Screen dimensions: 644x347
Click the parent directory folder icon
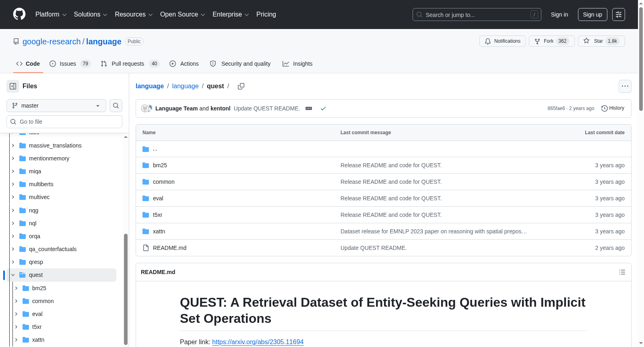pos(146,149)
